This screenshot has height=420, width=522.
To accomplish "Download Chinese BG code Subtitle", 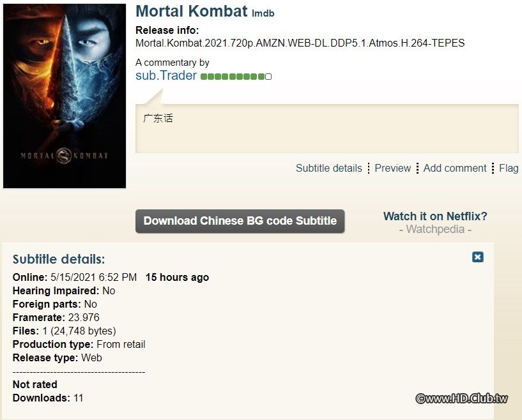I will (x=240, y=221).
